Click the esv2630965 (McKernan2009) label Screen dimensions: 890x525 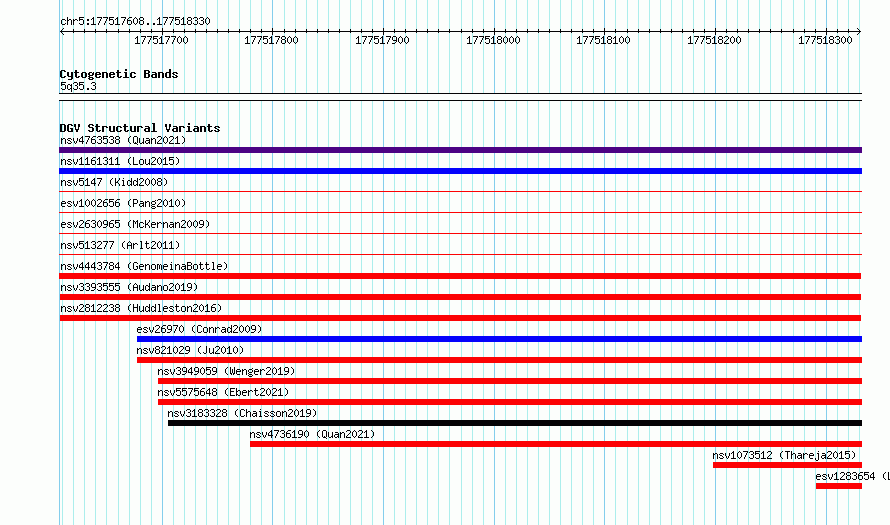coord(135,224)
